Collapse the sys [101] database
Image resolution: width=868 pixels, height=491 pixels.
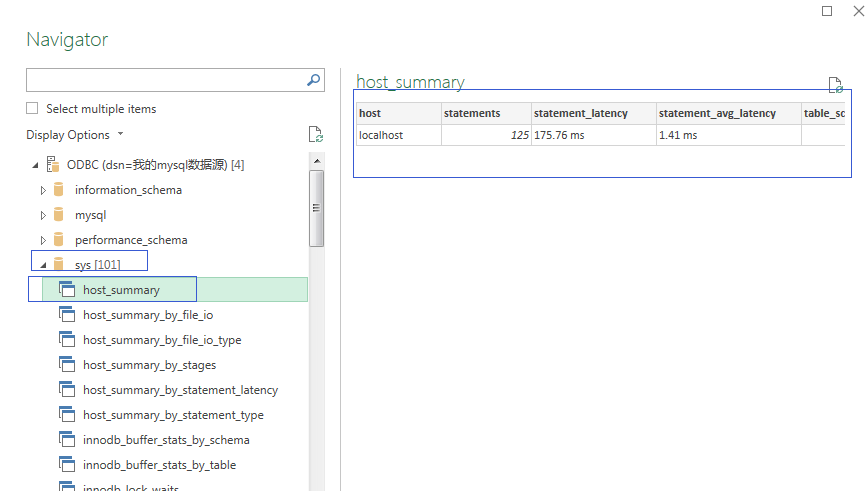point(43,265)
